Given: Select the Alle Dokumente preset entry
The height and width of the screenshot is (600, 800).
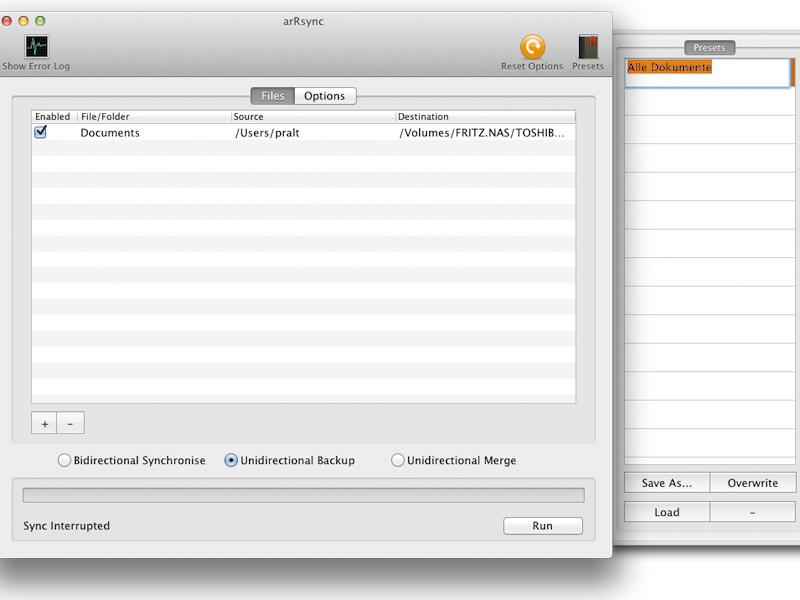Looking at the screenshot, I should 669,67.
